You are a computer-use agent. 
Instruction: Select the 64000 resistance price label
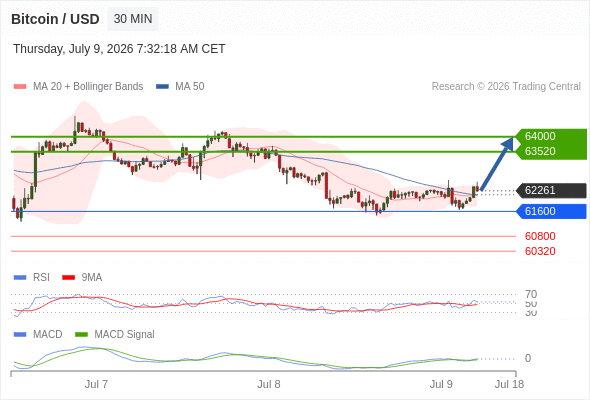coord(540,136)
